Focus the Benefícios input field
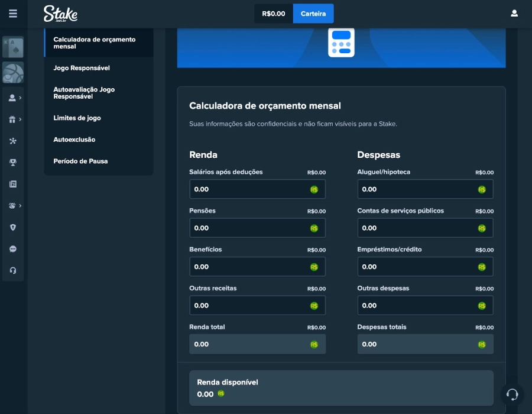The height and width of the screenshot is (414, 532). click(x=257, y=267)
